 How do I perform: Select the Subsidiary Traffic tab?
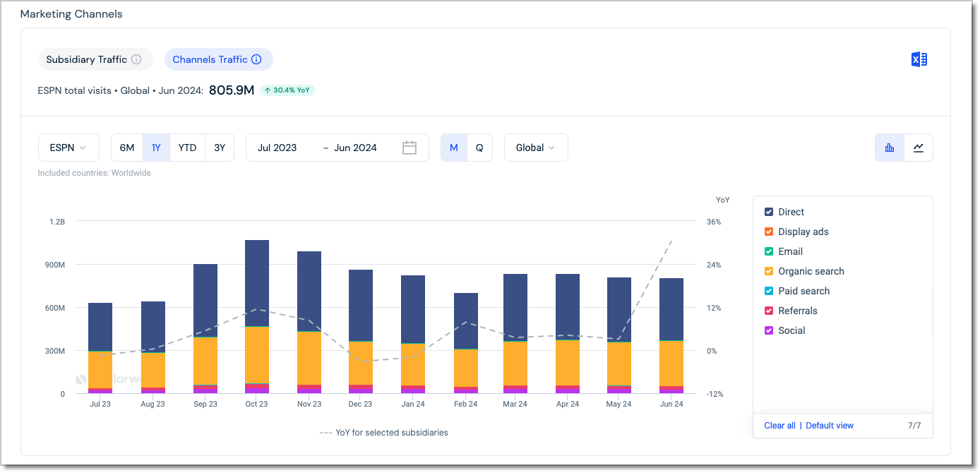(95, 59)
